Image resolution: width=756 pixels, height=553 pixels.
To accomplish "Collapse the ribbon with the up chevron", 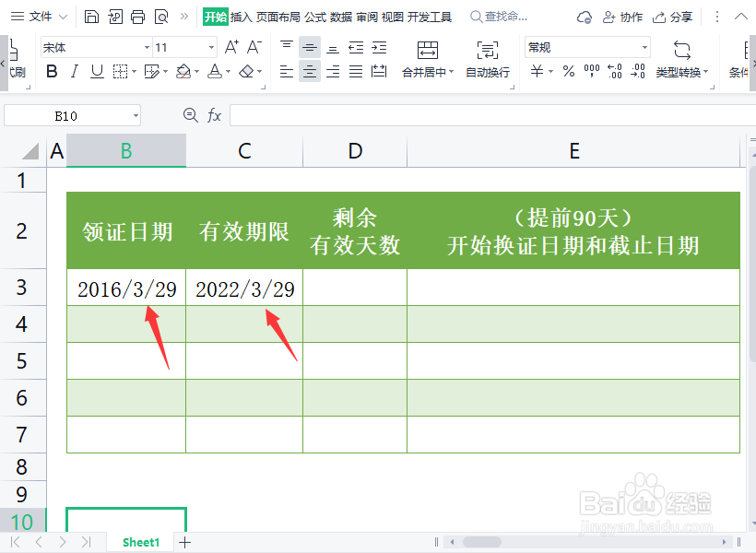I will tap(740, 17).
